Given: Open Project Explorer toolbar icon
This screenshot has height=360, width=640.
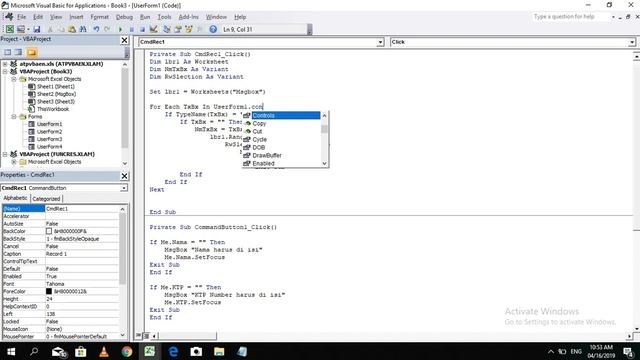Looking at the screenshot, I should (x=167, y=29).
